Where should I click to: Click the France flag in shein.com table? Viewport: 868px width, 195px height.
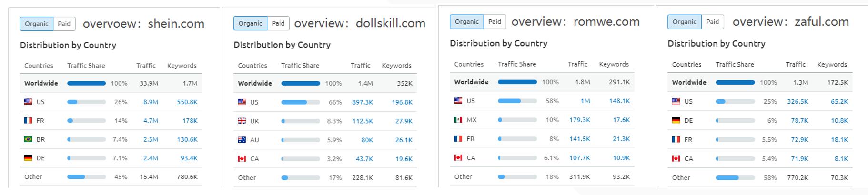[x=28, y=121]
